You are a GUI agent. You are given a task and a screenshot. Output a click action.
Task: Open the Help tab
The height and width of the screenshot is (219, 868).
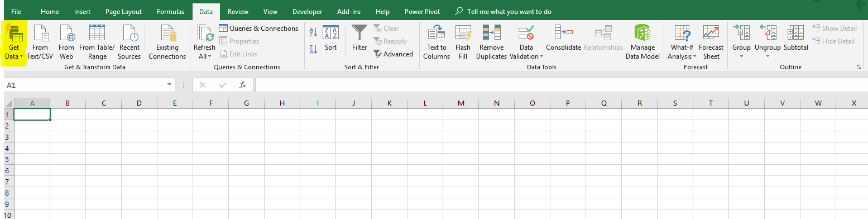pyautogui.click(x=383, y=11)
